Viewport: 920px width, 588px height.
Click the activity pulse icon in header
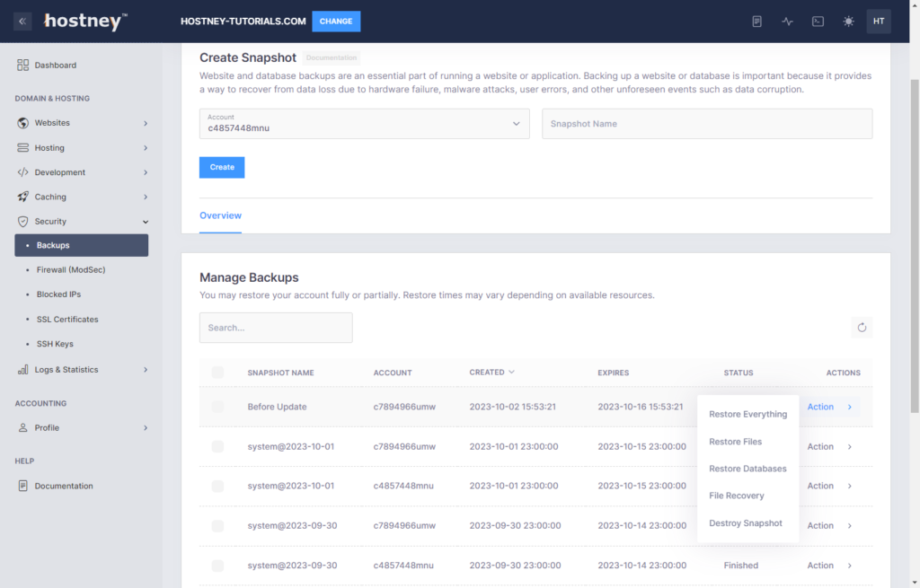(788, 22)
